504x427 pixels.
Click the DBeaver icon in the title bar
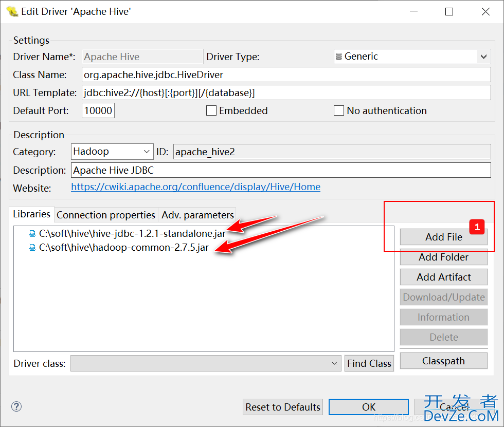click(12, 11)
